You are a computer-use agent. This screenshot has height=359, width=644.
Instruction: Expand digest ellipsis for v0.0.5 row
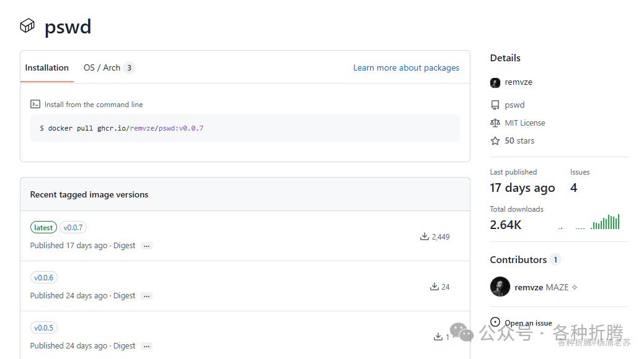click(147, 346)
